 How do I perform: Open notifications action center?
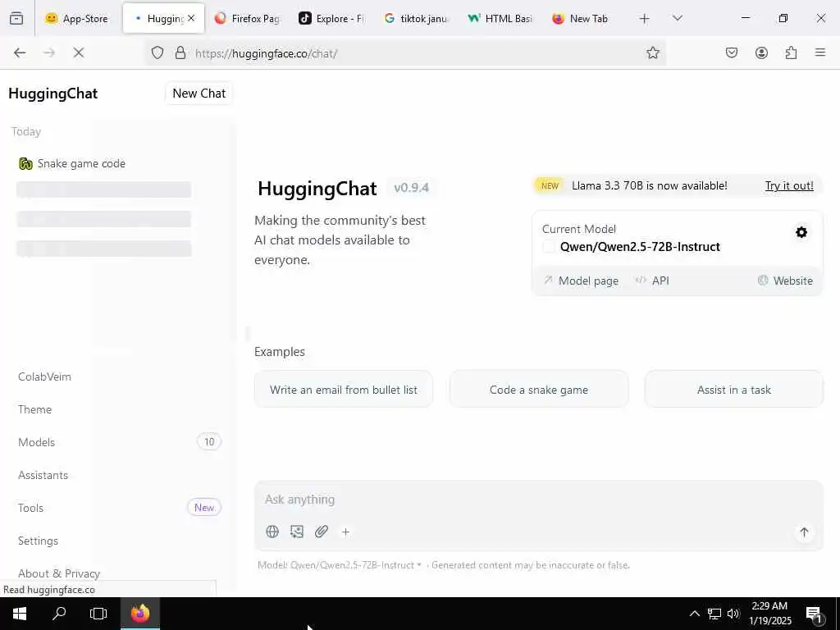(815, 614)
